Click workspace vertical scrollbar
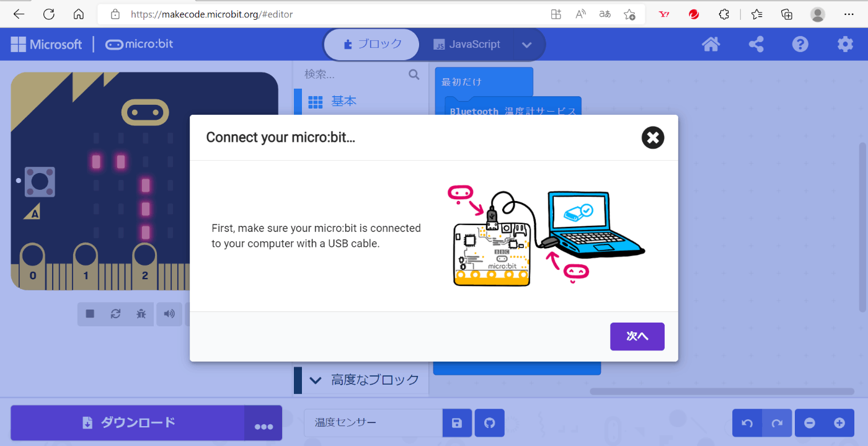This screenshot has width=868, height=446. (x=862, y=226)
